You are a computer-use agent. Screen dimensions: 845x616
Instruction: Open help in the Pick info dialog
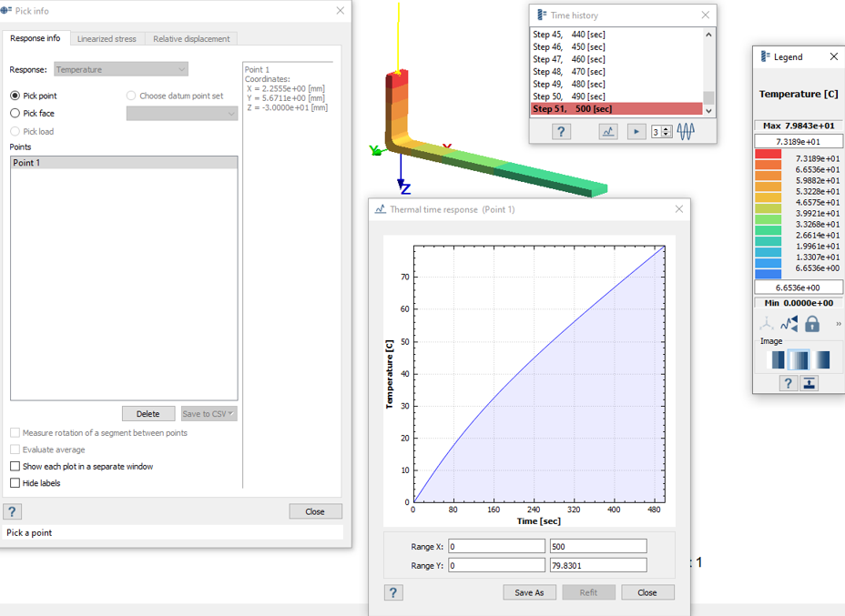(x=11, y=510)
